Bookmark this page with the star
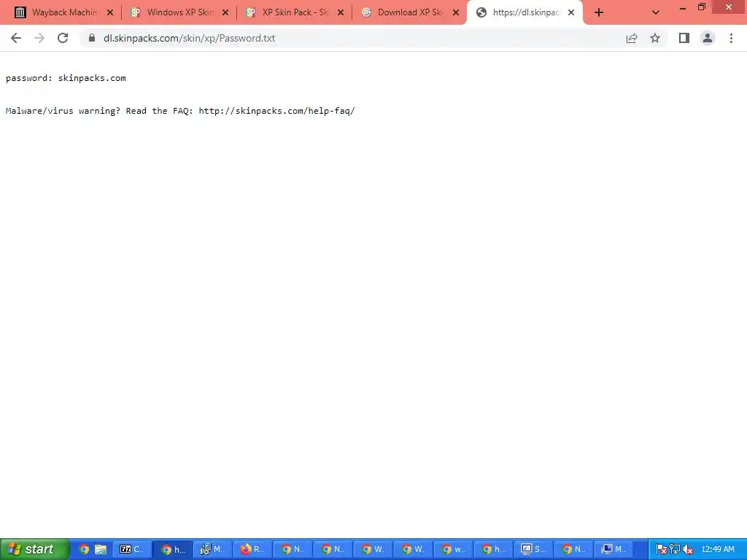The height and width of the screenshot is (560, 747). click(x=655, y=38)
